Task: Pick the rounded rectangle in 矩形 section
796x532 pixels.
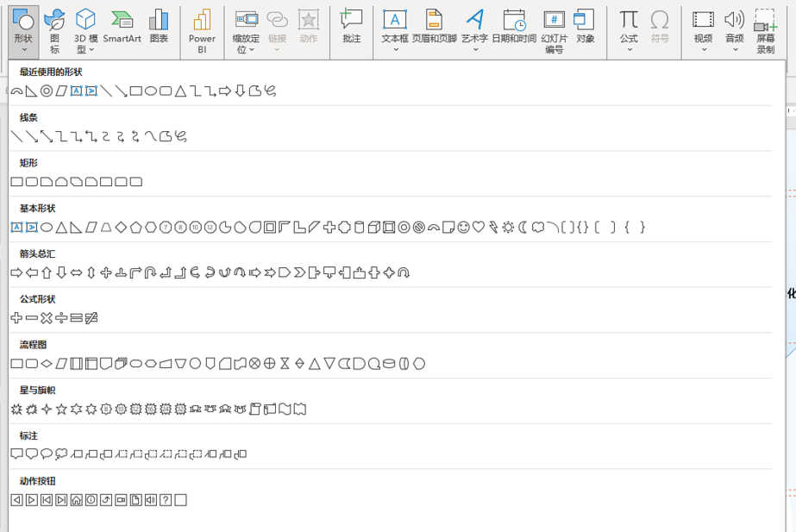Action: (31, 182)
